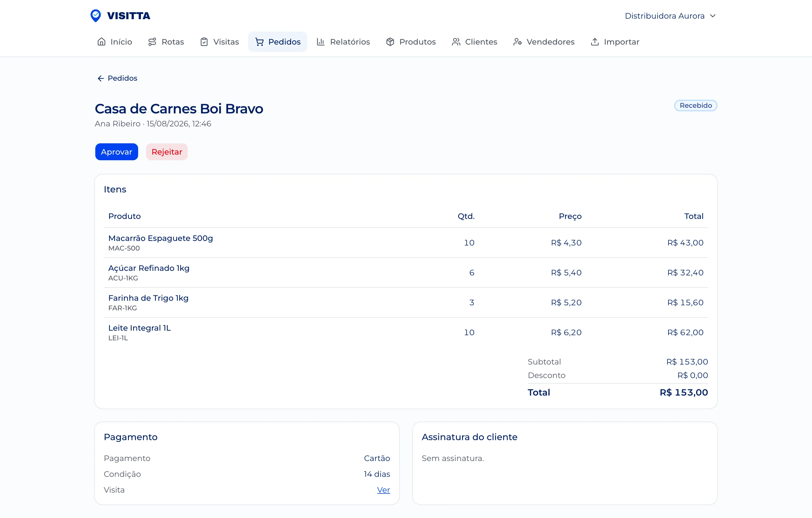Click the Recebido status badge
Screen dimensions: 812x518
[x=696, y=106]
